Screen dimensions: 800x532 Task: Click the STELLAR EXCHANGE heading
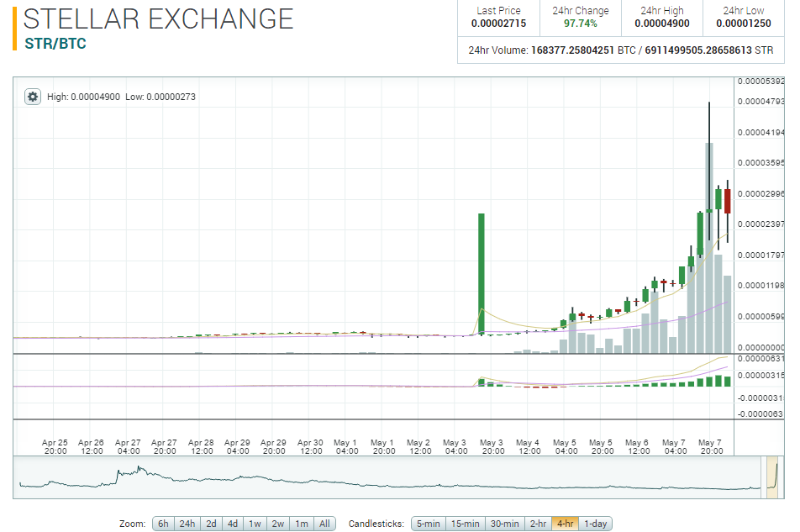point(158,18)
